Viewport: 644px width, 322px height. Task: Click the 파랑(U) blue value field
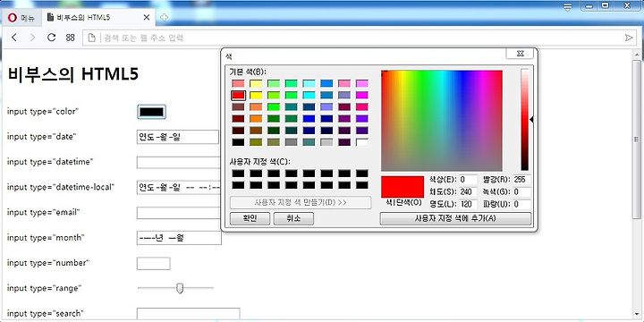(521, 204)
